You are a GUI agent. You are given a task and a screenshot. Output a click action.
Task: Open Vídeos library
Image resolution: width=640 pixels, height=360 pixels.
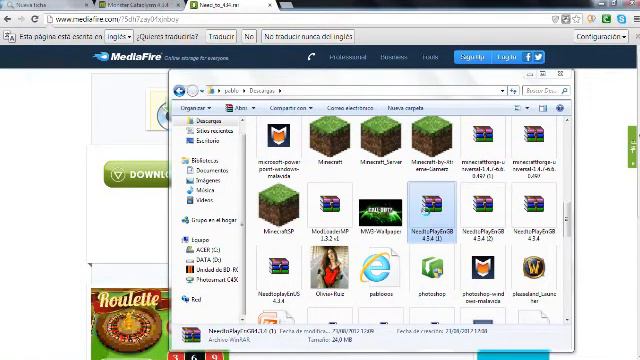204,200
